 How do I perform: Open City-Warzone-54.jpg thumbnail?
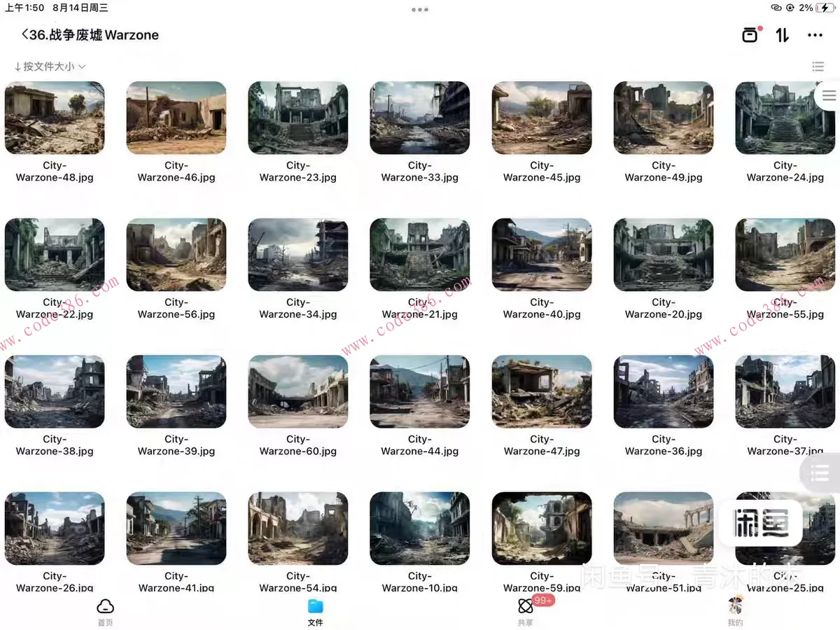298,528
